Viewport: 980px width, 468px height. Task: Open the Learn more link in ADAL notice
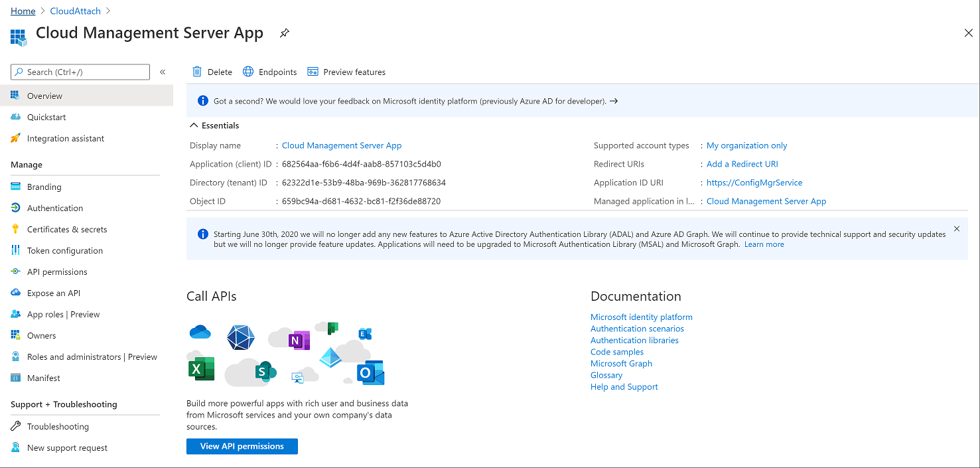tap(764, 244)
